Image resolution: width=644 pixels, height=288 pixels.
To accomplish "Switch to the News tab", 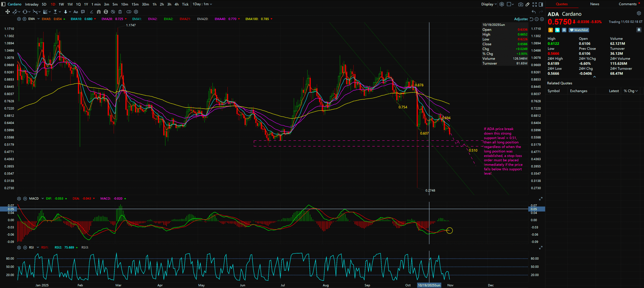I will coord(594,4).
